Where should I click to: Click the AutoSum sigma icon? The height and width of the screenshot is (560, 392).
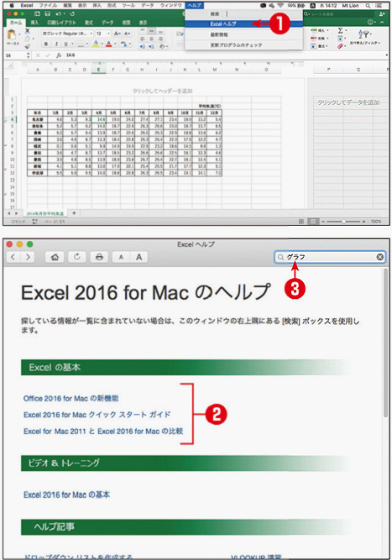point(340,31)
